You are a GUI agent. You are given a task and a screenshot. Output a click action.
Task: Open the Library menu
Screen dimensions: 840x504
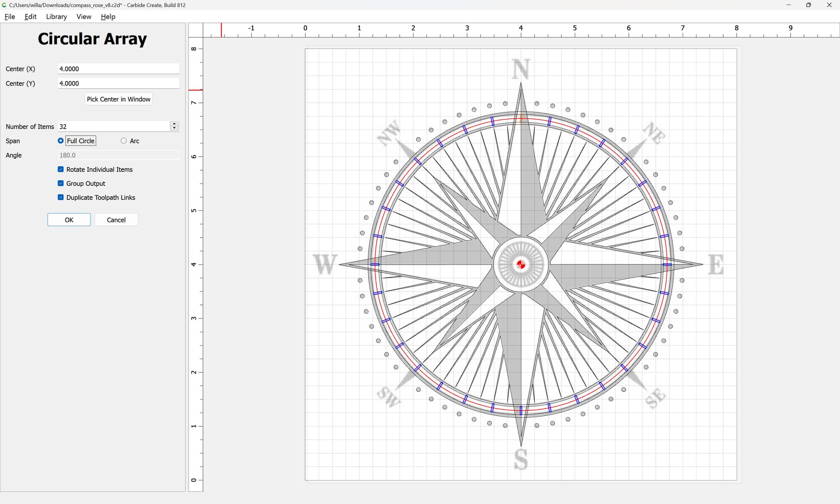(x=56, y=17)
